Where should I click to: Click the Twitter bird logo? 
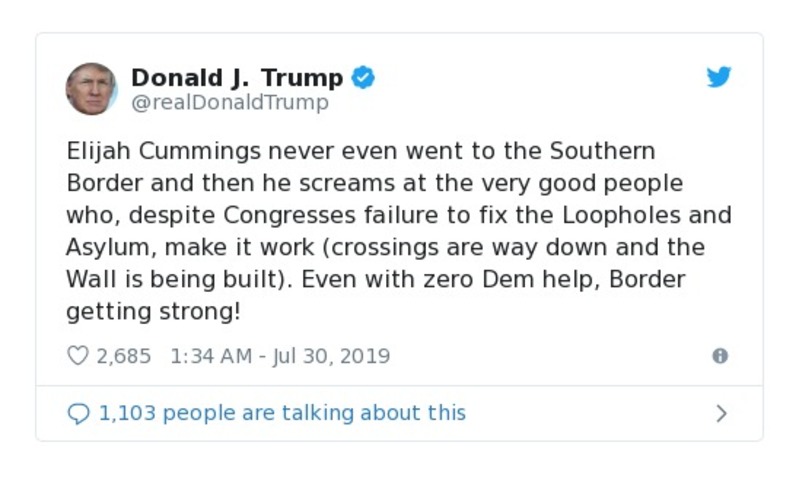click(x=719, y=77)
